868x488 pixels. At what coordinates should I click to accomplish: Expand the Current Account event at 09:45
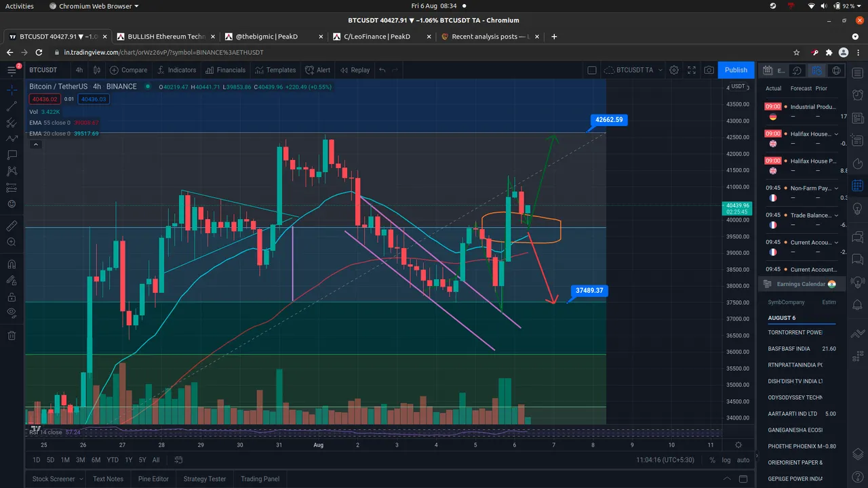pyautogui.click(x=835, y=243)
